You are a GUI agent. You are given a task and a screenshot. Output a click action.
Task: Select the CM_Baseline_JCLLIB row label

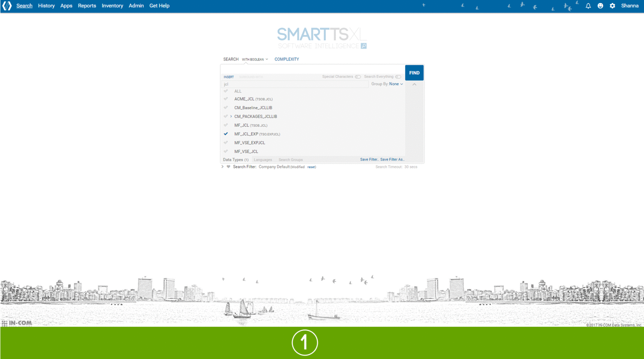tap(253, 108)
